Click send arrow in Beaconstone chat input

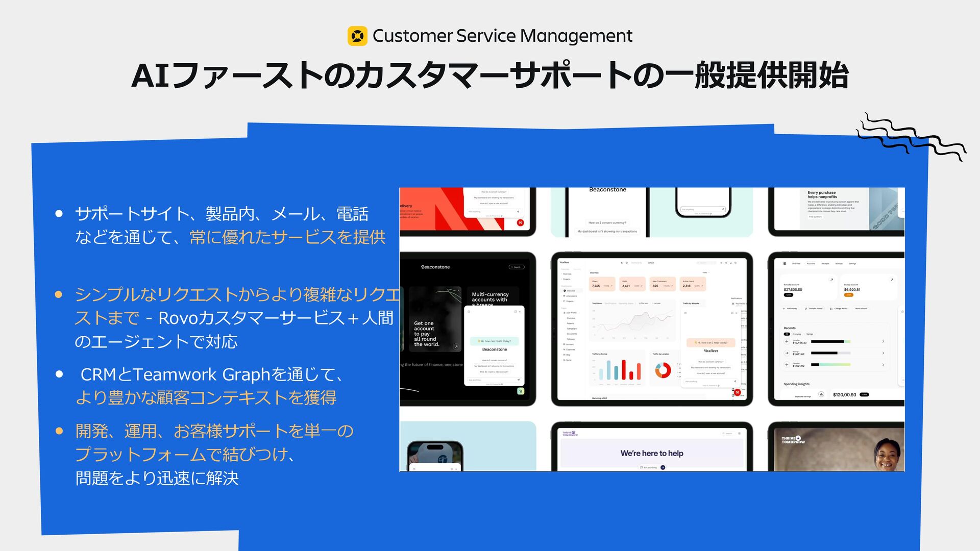pos(518,380)
